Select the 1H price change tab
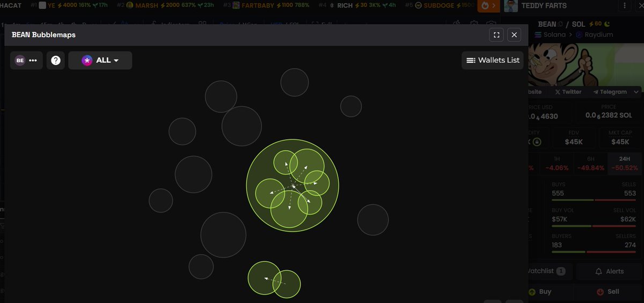This screenshot has width=644, height=303. (555, 163)
